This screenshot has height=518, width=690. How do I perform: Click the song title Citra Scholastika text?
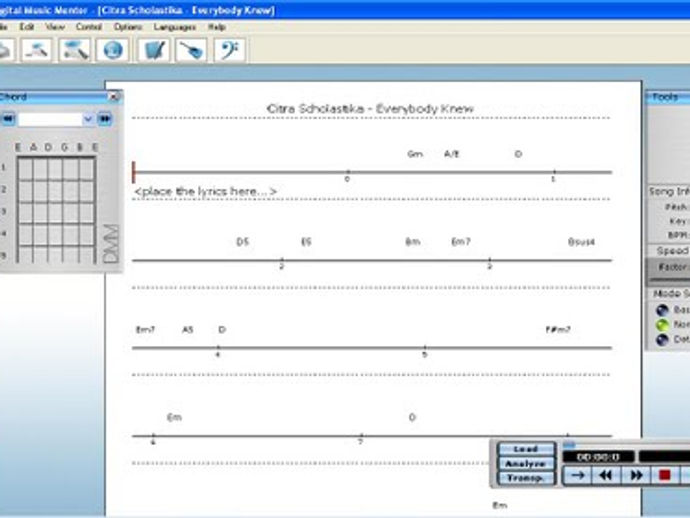[370, 109]
